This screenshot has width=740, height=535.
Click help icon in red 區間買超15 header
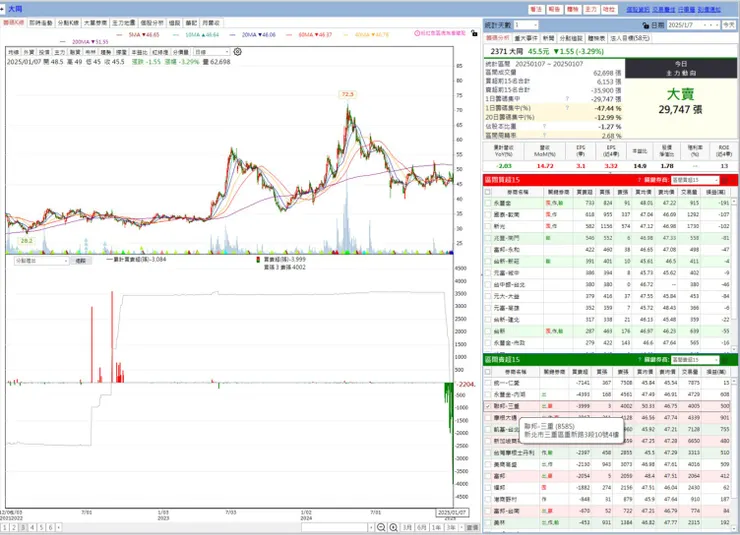pyautogui.click(x=639, y=180)
